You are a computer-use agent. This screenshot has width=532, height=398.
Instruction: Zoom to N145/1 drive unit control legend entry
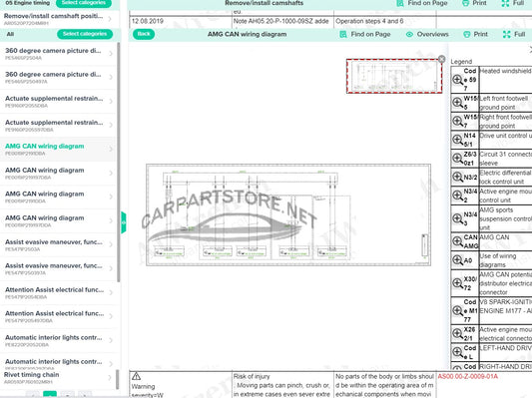point(457,140)
